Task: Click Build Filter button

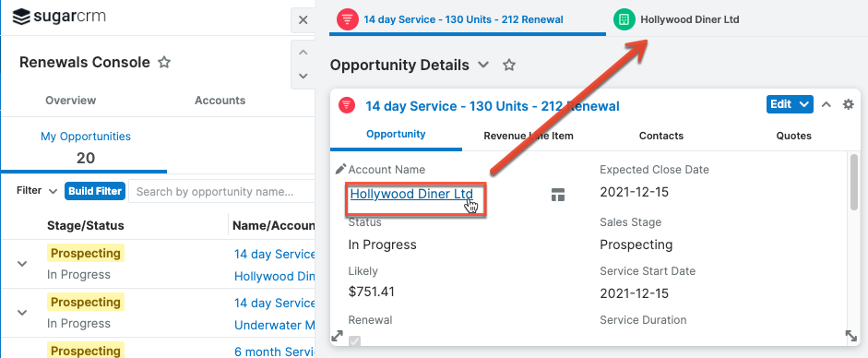Action: (95, 191)
